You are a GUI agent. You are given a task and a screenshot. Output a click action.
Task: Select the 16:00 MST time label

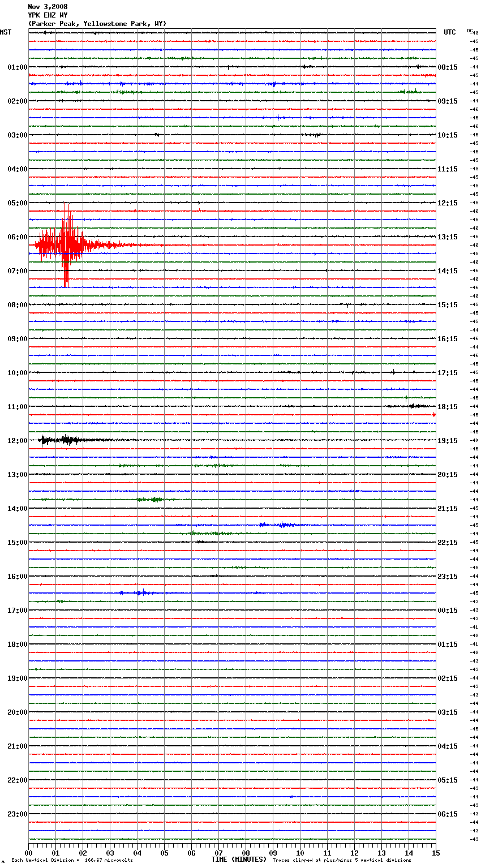click(17, 577)
